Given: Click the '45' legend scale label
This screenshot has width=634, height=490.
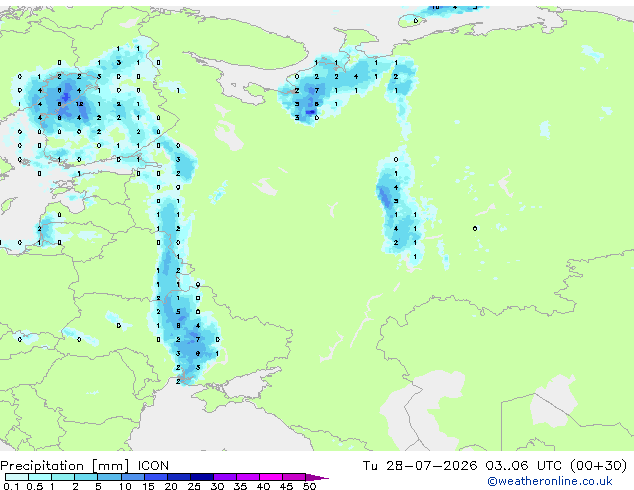Looking at the screenshot, I should tap(286, 486).
